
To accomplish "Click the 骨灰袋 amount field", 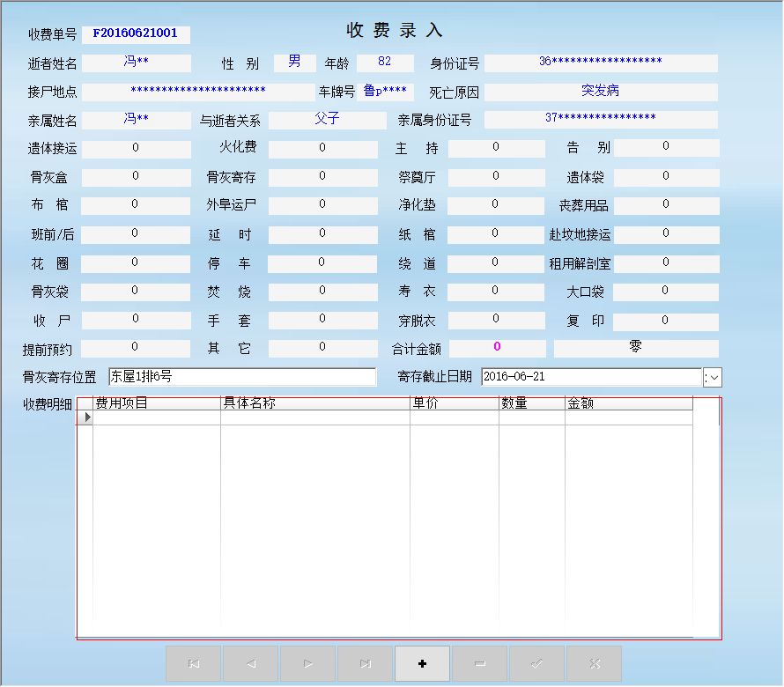I will pos(136,292).
